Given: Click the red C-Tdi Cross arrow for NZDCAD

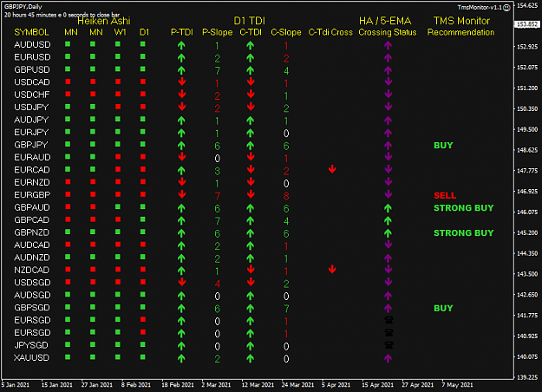Looking at the screenshot, I should 332,270.
